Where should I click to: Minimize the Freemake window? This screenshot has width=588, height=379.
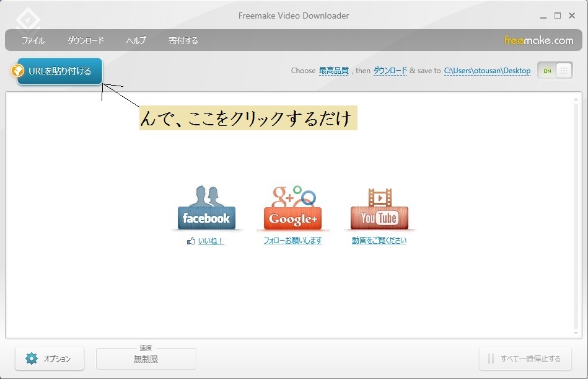click(543, 16)
